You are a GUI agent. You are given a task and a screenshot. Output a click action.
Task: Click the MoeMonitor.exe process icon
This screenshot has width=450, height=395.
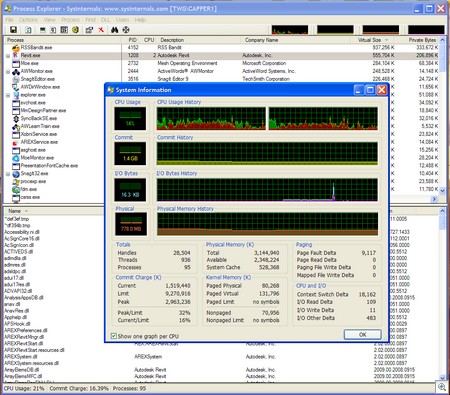click(16, 158)
